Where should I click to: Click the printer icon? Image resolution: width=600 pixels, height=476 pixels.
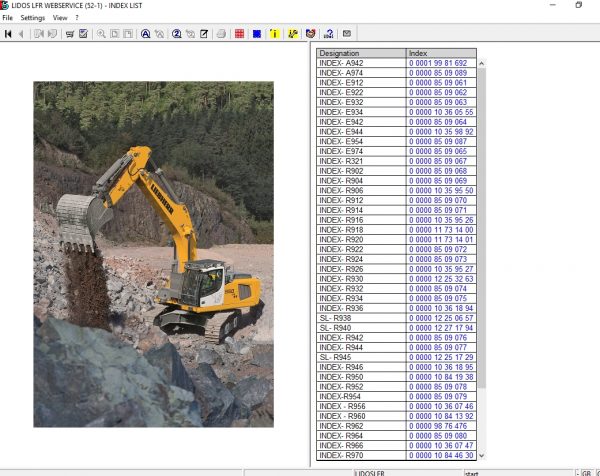221,34
